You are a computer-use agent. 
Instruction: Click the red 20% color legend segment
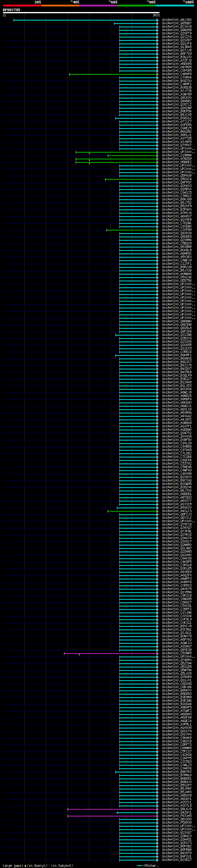[22, 6]
